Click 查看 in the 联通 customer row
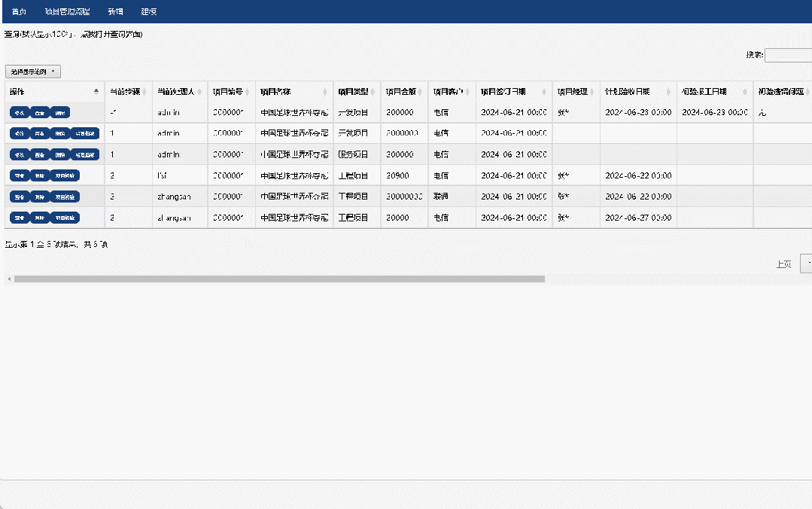The image size is (812, 509). coord(20,197)
